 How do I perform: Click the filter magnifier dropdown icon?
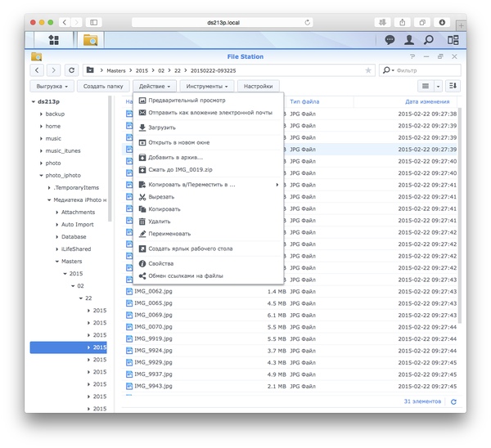tap(388, 70)
